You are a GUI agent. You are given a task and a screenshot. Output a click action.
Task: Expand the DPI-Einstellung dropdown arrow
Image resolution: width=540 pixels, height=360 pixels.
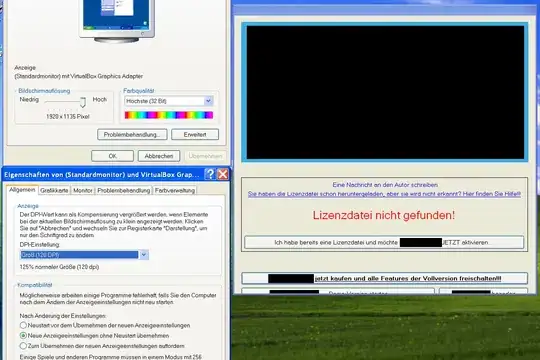click(144, 255)
